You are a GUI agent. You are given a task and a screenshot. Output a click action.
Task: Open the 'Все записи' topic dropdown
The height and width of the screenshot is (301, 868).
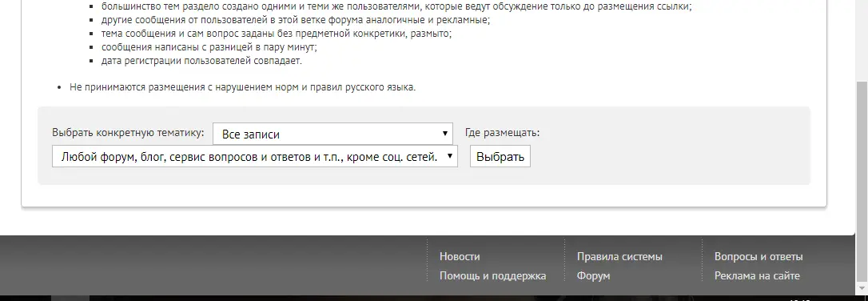[x=332, y=134]
